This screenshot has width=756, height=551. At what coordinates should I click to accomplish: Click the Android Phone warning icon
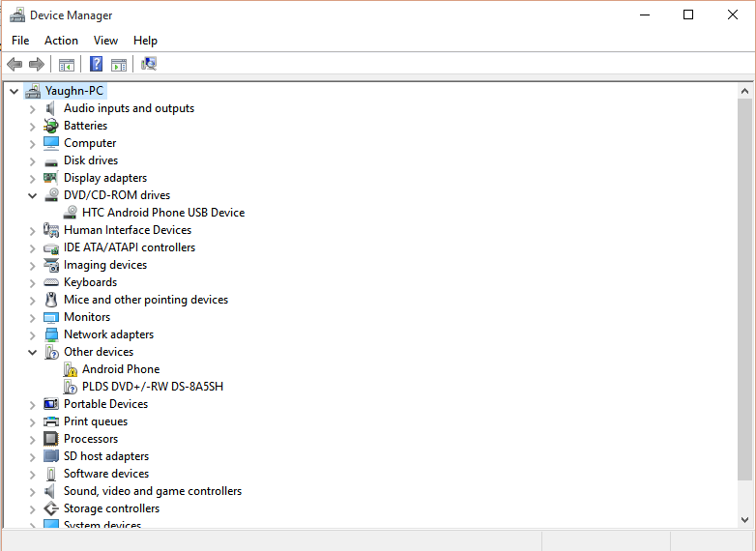pyautogui.click(x=71, y=369)
